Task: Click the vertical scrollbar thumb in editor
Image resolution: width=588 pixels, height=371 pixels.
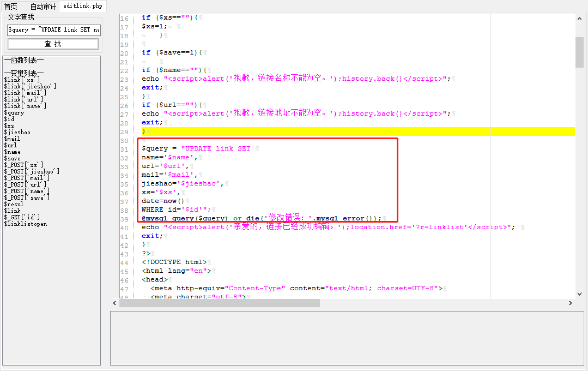Action: click(x=579, y=52)
